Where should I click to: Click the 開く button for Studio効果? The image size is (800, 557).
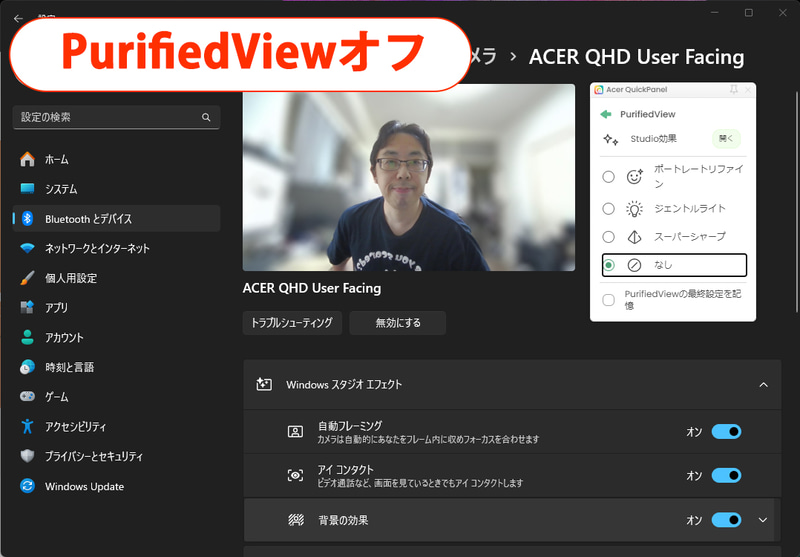(x=726, y=139)
